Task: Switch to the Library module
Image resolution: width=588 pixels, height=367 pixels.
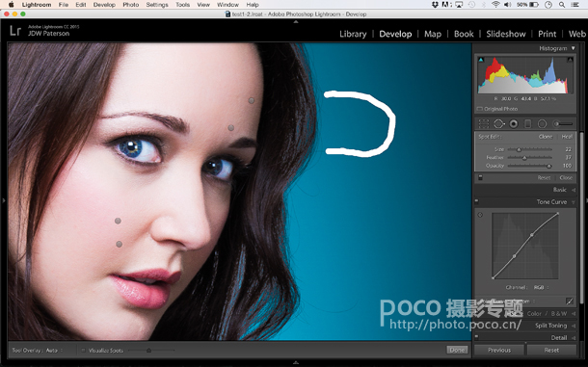Action: click(x=353, y=34)
